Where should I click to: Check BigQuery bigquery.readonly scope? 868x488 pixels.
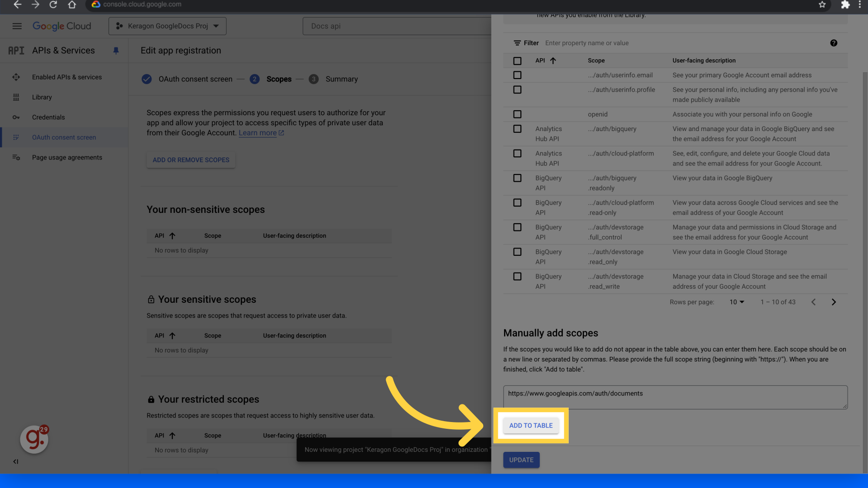pyautogui.click(x=517, y=178)
